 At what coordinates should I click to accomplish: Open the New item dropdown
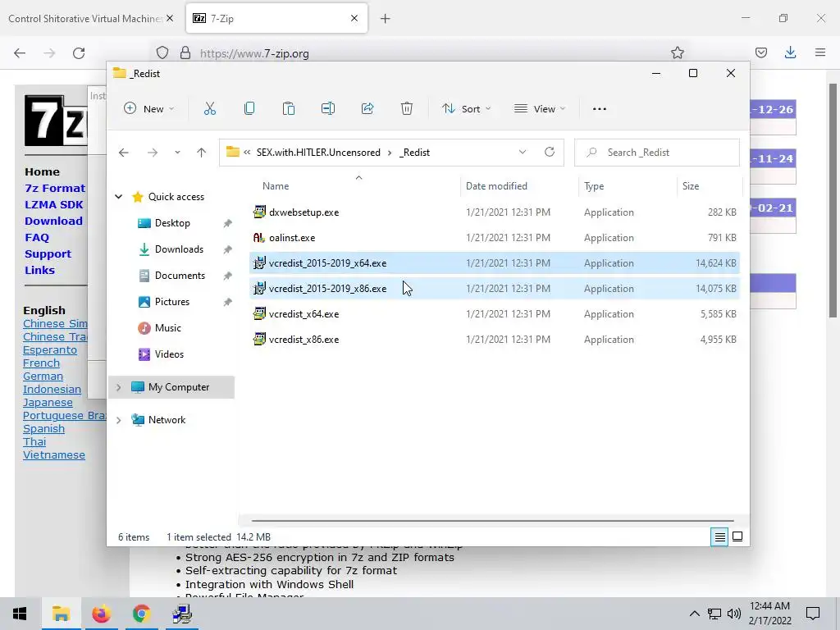click(x=149, y=109)
